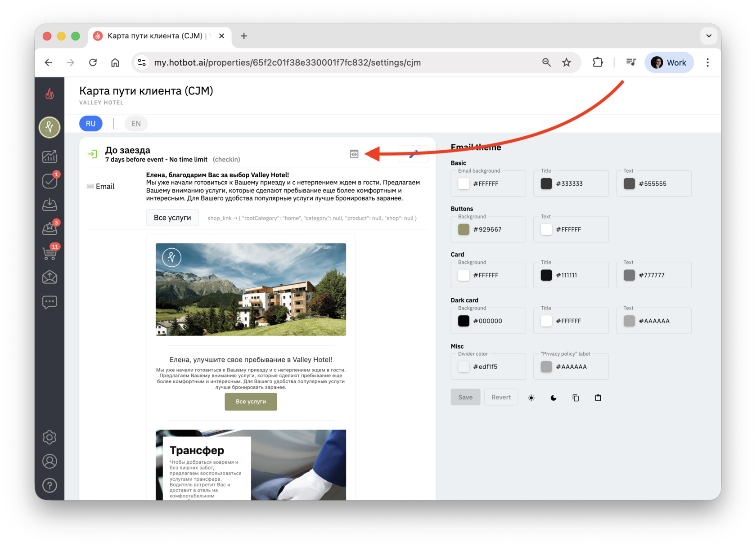Pick the Dark card Background #000000 swatch
Viewport: 756px width, 546px height.
pos(463,321)
